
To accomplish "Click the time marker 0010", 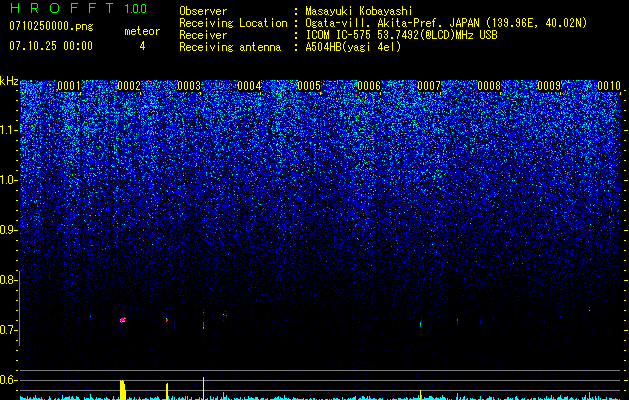I will coord(609,86).
